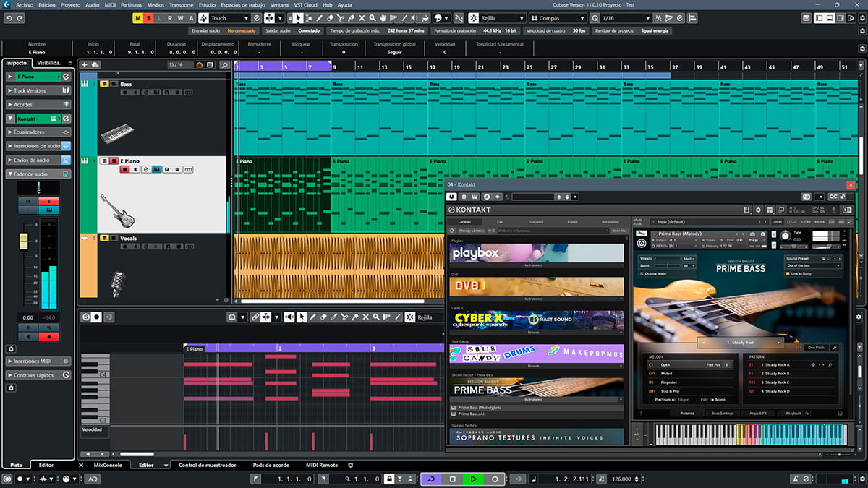Adjust the Tune knob in Kontakt
Viewport: 868px width, 488px height.
point(786,236)
